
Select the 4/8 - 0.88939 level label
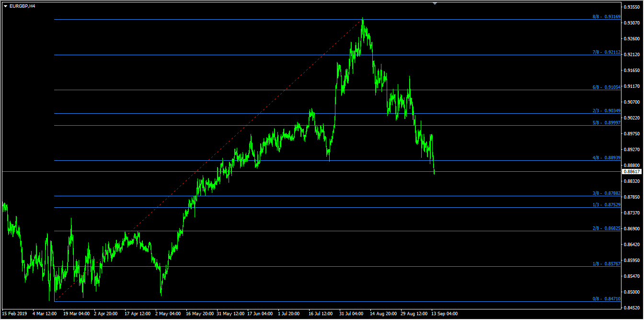tap(607, 158)
